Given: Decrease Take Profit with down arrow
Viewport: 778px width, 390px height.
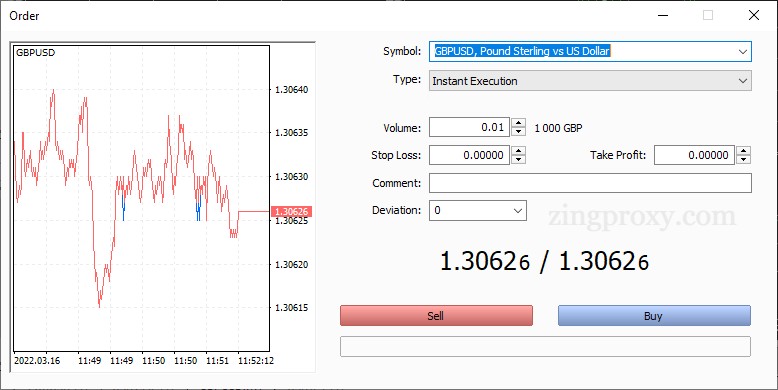Looking at the screenshot, I should pos(743,159).
